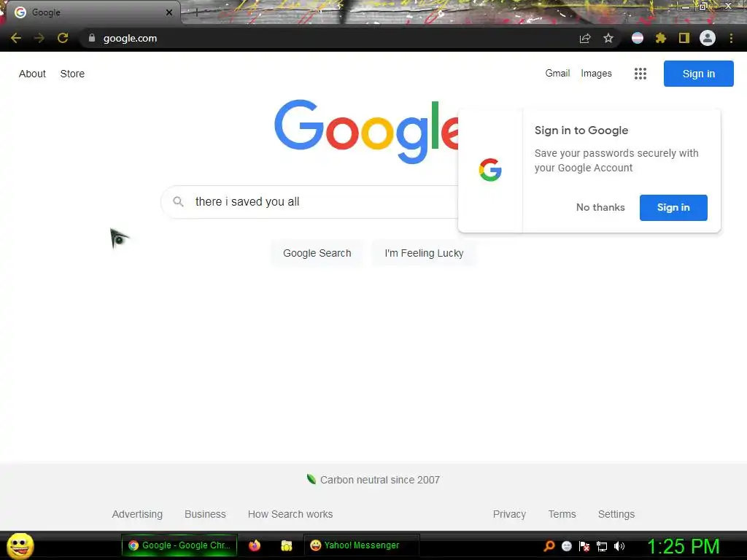Open How Search works
This screenshot has width=747, height=560.
point(290,514)
